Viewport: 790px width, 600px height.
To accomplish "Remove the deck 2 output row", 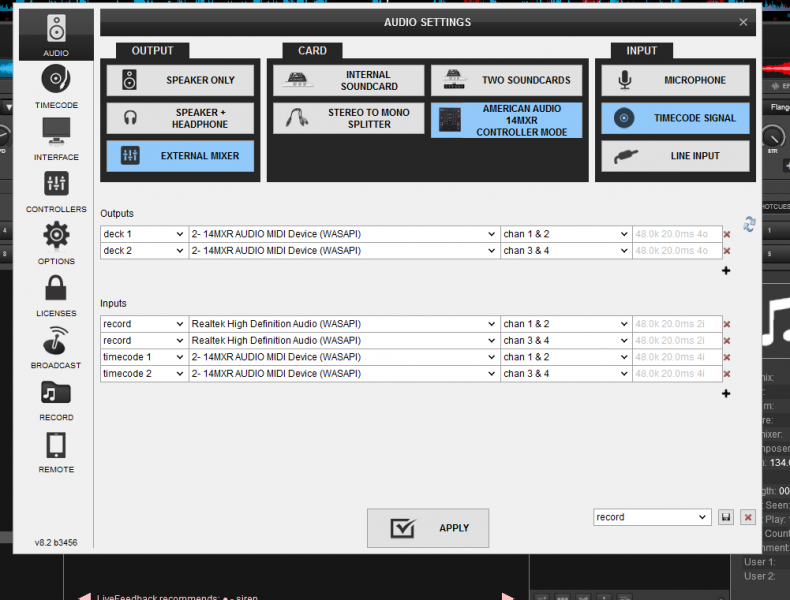I will click(727, 251).
